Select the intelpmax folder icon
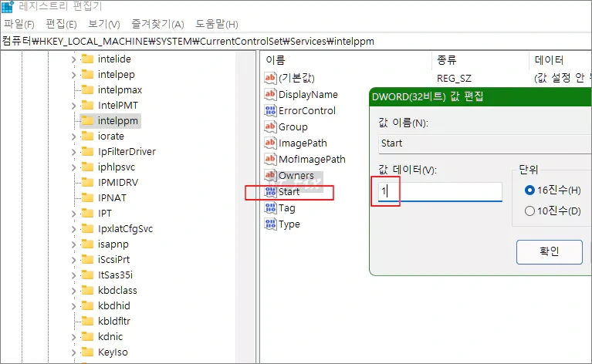This screenshot has height=364, width=592. 87,89
